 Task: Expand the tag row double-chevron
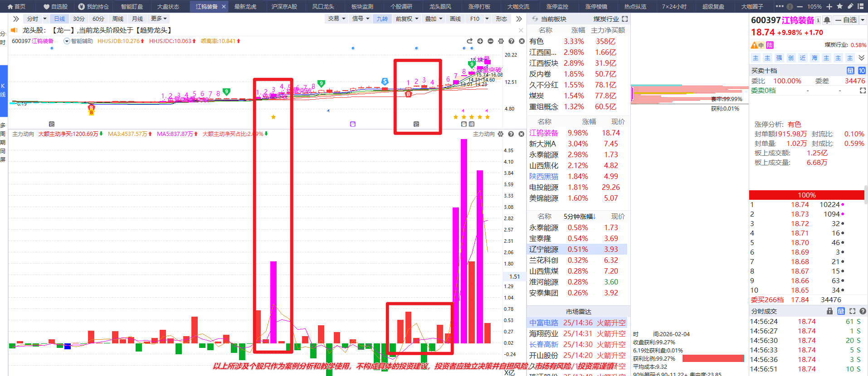tap(862, 58)
